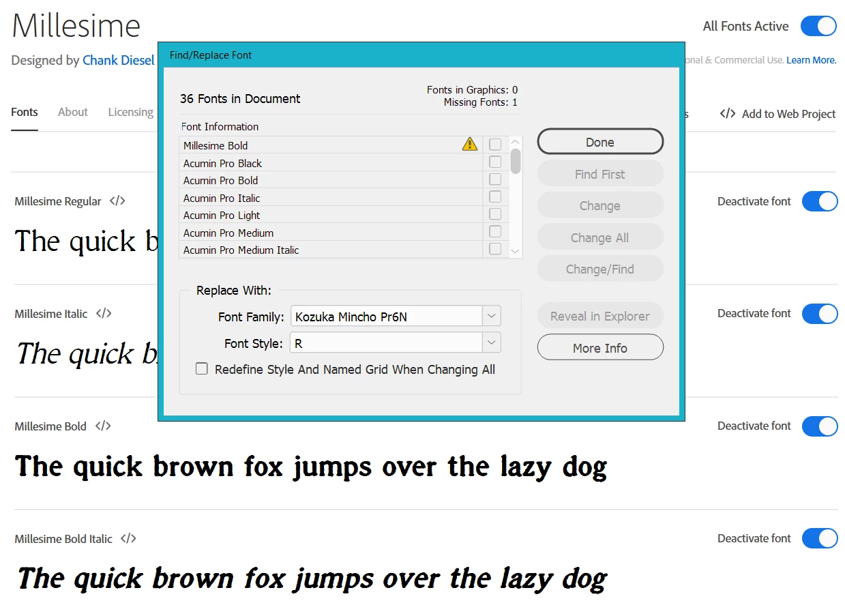Viewport: 845px width, 616px height.
Task: Click embed code icon beside Millesime Bold Italic
Action: 128,539
